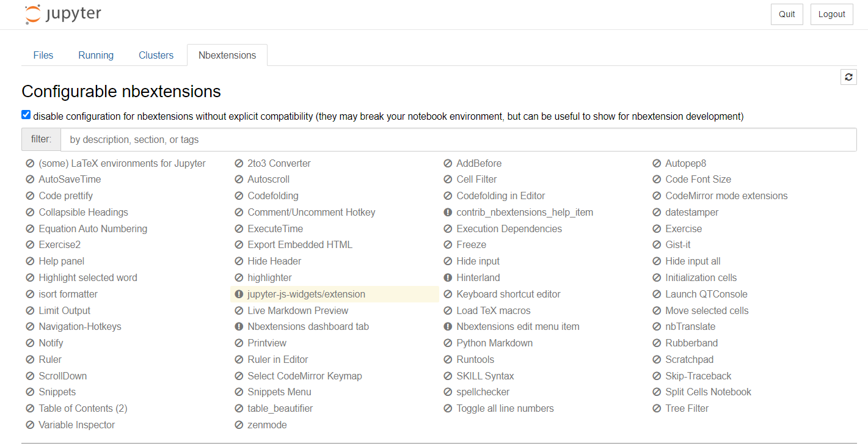Open the Files tab
Viewport: 868px width, 446px height.
coord(43,55)
